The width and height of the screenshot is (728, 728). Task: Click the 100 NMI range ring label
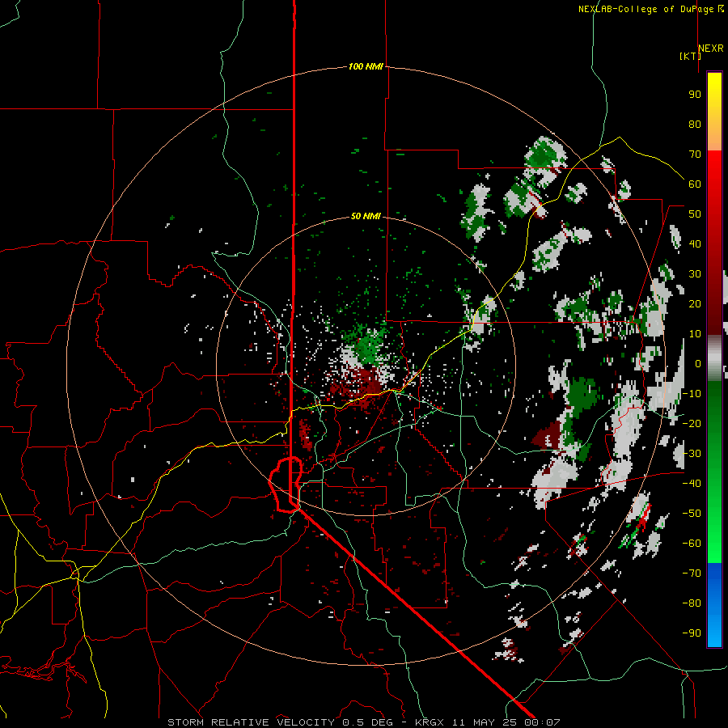coord(366,67)
